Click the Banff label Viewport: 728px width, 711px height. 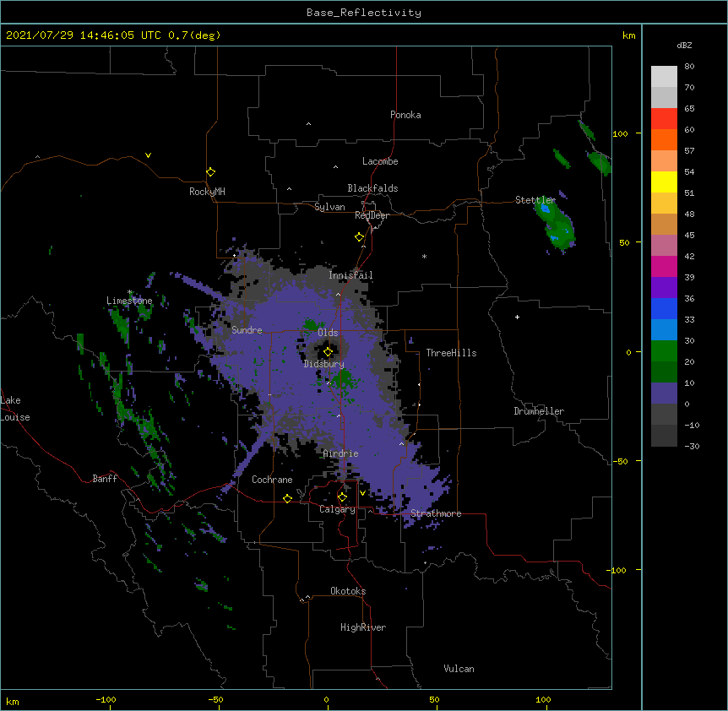105,479
